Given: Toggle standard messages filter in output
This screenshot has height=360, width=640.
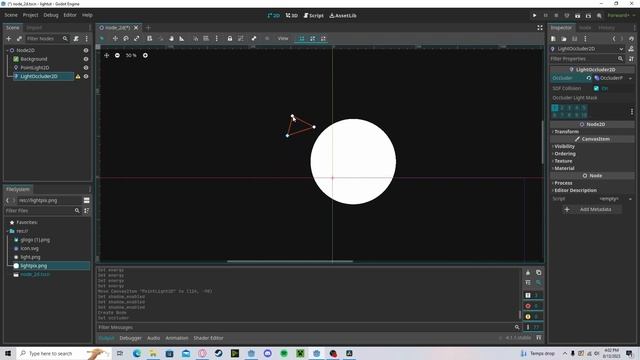Looking at the screenshot, I should pos(533,295).
